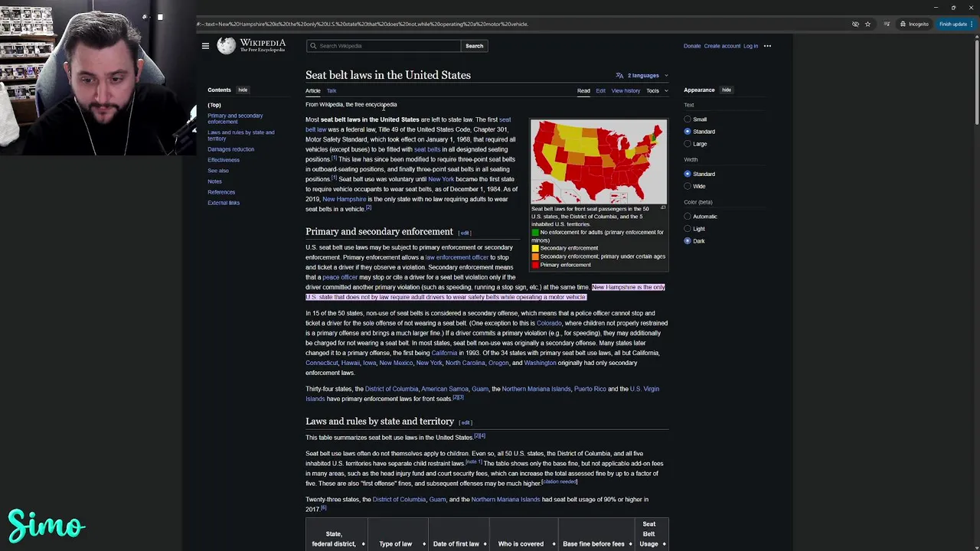This screenshot has width=980, height=551.
Task: Open the Colorado link
Action: point(549,323)
